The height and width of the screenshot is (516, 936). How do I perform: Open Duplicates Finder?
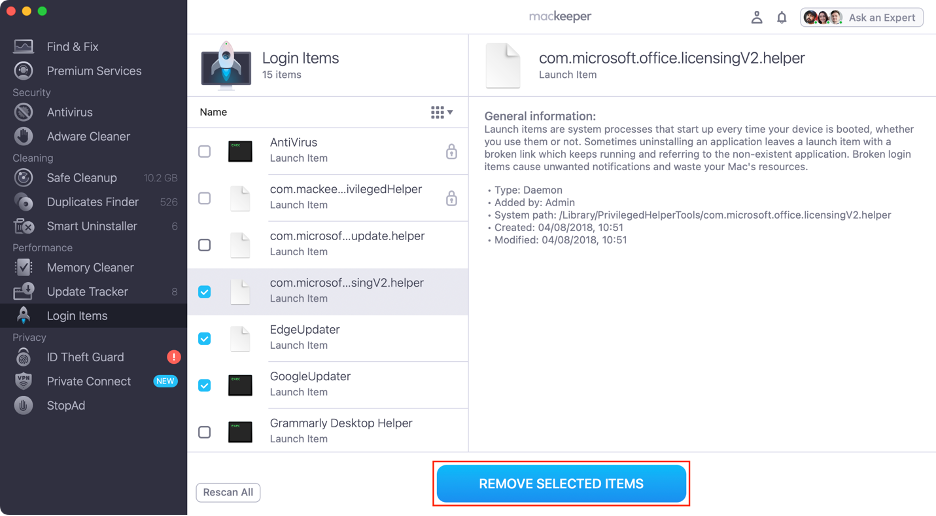tap(93, 202)
